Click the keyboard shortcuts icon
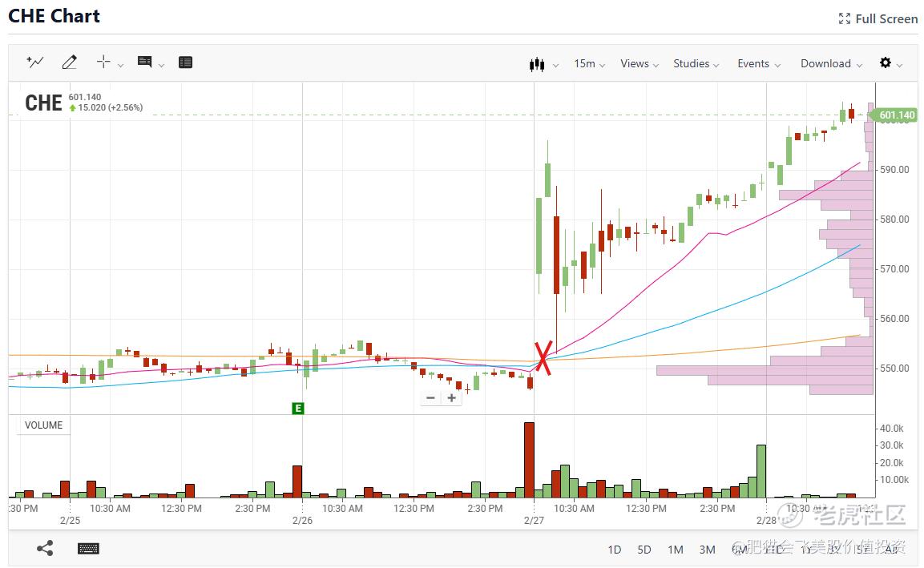The image size is (924, 568). tap(88, 549)
